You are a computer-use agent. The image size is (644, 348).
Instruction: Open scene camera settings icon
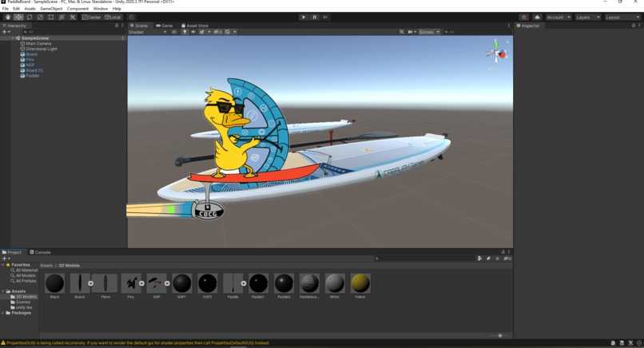[x=411, y=32]
